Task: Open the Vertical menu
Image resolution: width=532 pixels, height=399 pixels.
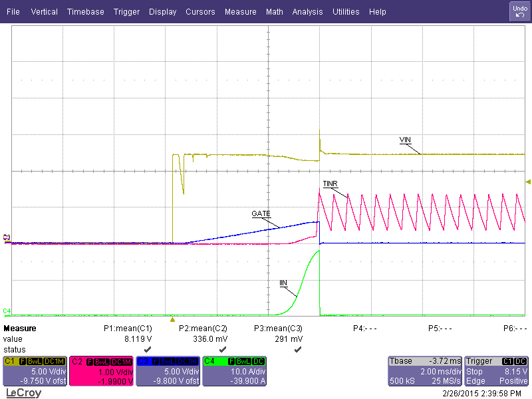Action: [x=44, y=12]
